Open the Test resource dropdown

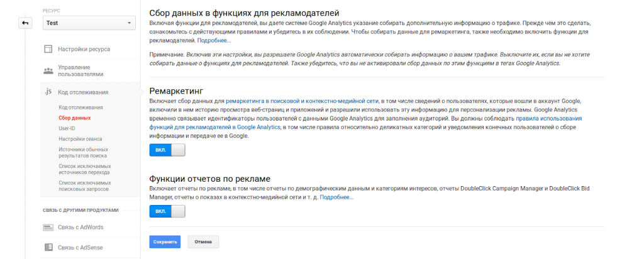[89, 23]
